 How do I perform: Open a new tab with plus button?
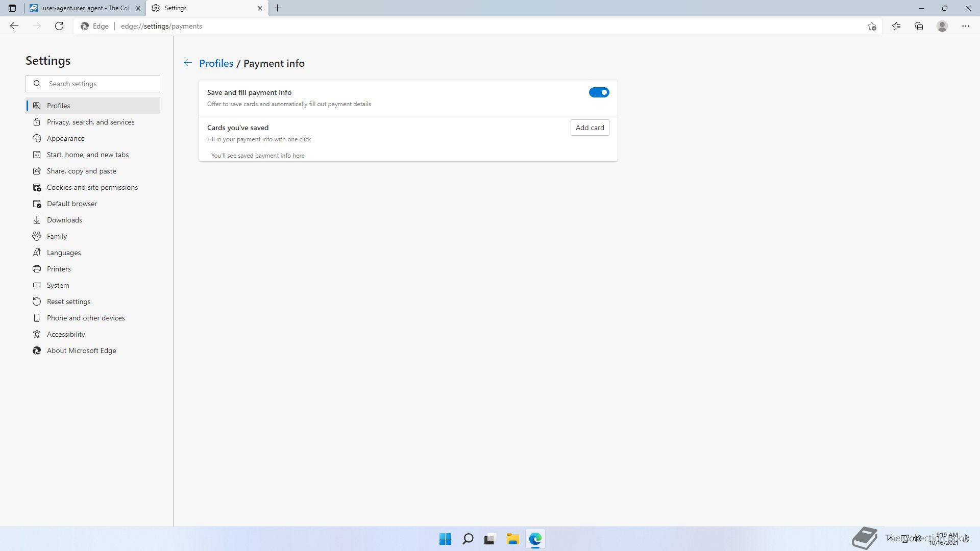click(x=278, y=8)
